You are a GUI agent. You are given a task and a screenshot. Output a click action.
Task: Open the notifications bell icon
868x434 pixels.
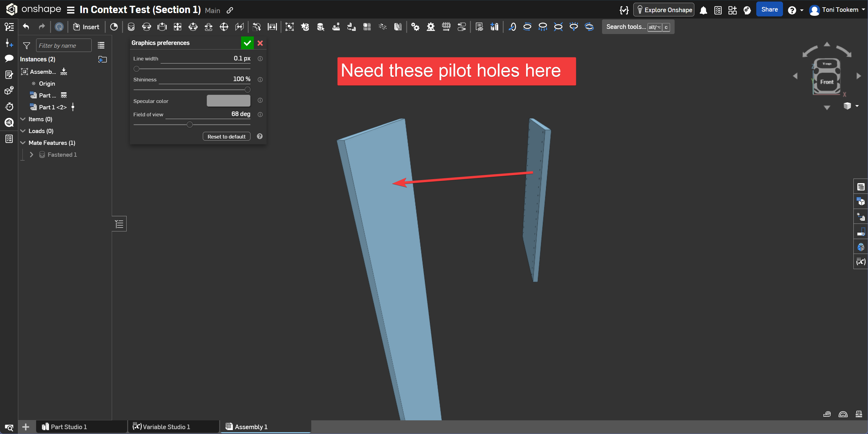[x=703, y=10]
